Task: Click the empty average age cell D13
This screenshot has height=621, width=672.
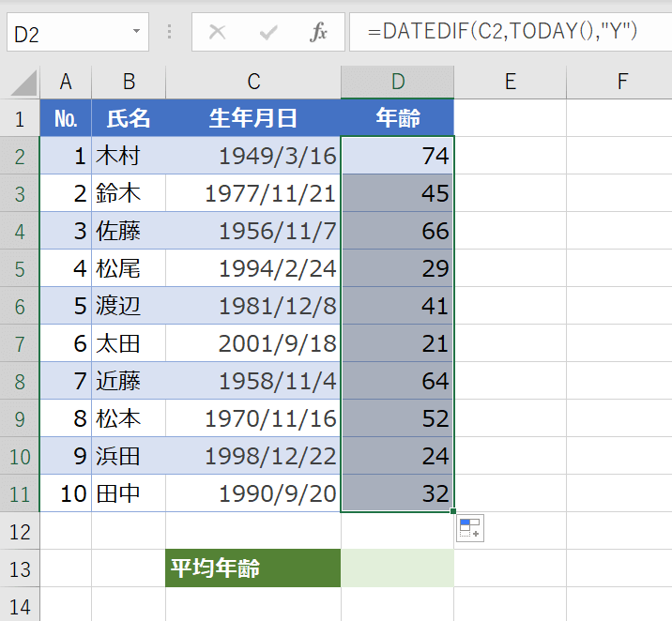Action: pos(397,568)
